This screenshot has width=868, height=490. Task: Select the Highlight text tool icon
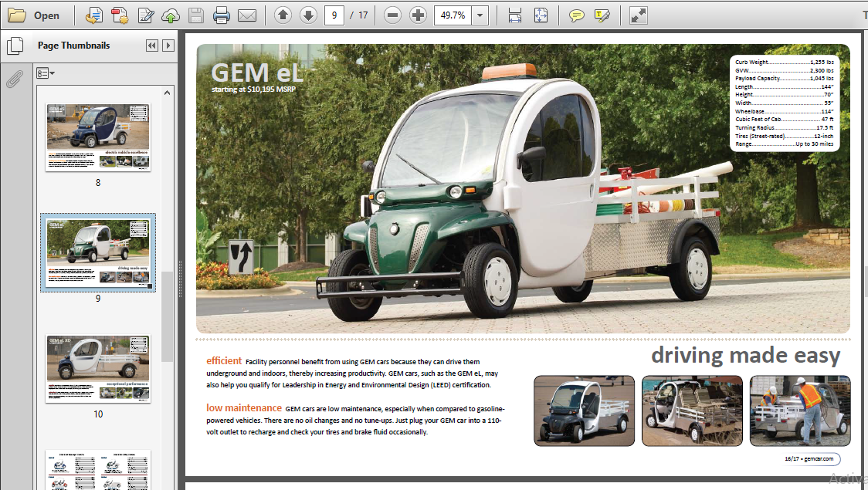[x=602, y=15]
